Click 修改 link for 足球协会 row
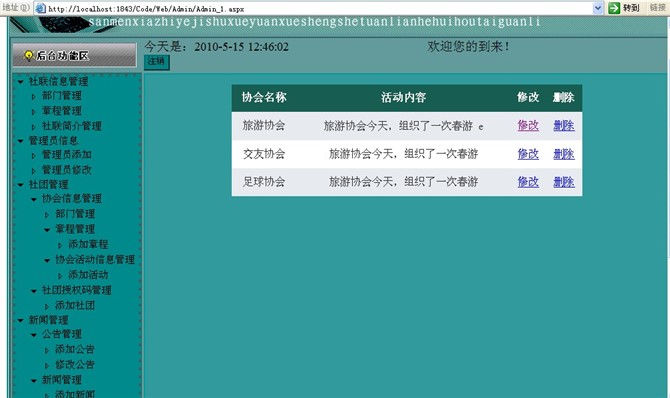Image resolution: width=670 pixels, height=398 pixels. pos(528,182)
